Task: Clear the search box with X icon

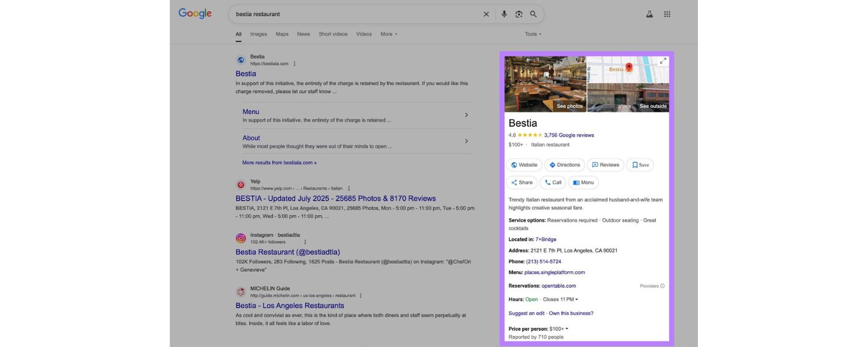Action: point(486,14)
